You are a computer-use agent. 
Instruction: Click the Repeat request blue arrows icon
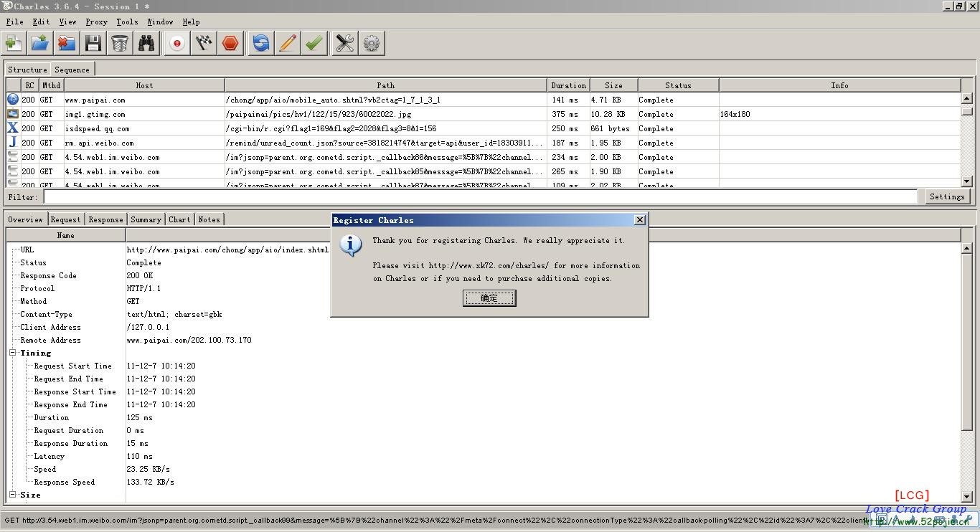click(x=261, y=44)
